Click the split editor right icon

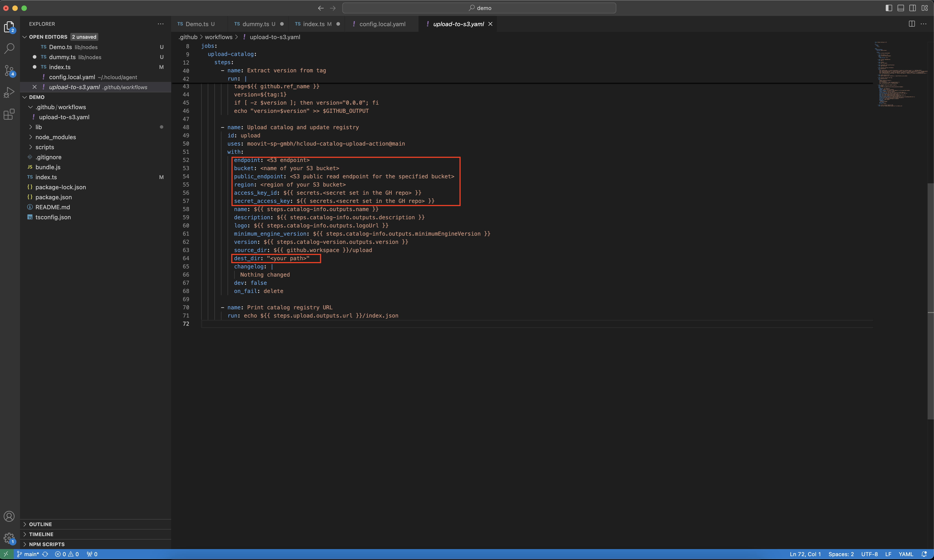[x=911, y=24]
